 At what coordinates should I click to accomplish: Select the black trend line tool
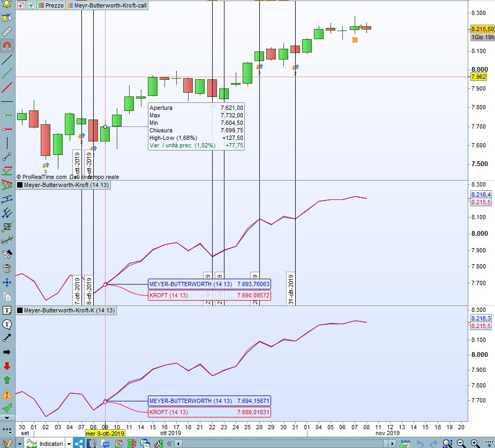(6, 59)
